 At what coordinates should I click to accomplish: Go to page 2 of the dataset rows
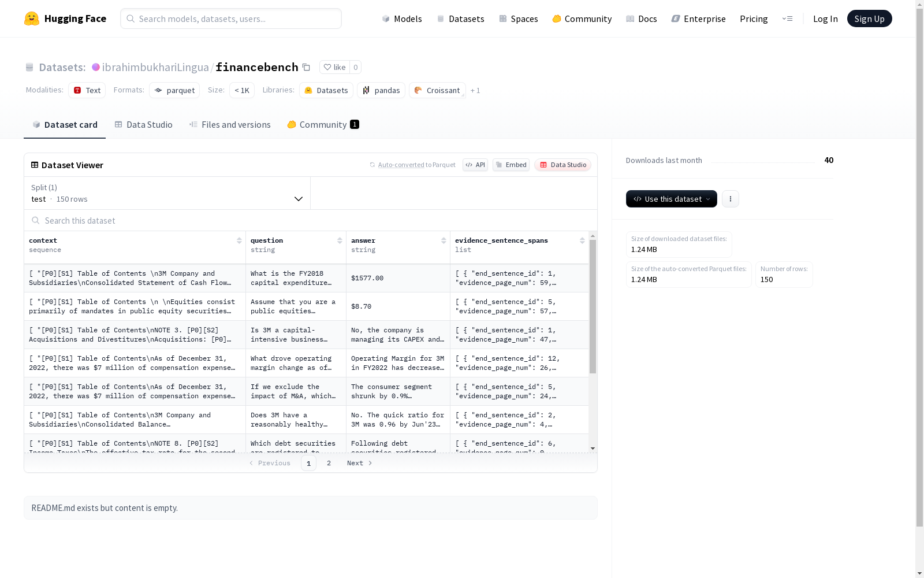[x=329, y=463]
